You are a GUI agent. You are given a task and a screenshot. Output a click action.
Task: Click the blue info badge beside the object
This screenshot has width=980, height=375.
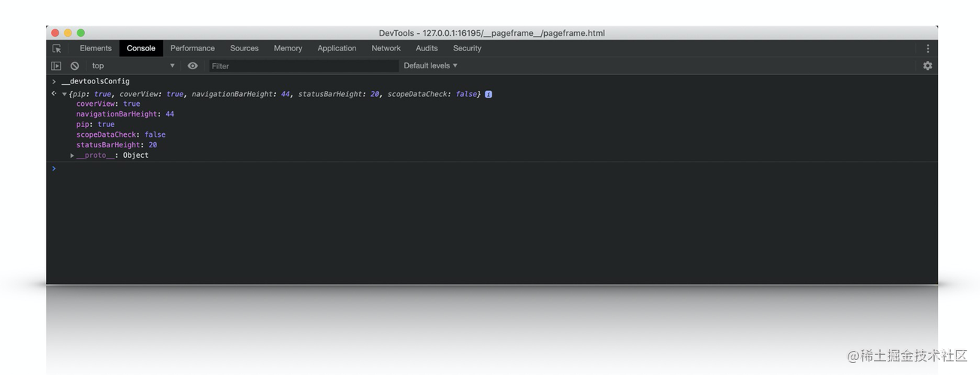coord(488,94)
